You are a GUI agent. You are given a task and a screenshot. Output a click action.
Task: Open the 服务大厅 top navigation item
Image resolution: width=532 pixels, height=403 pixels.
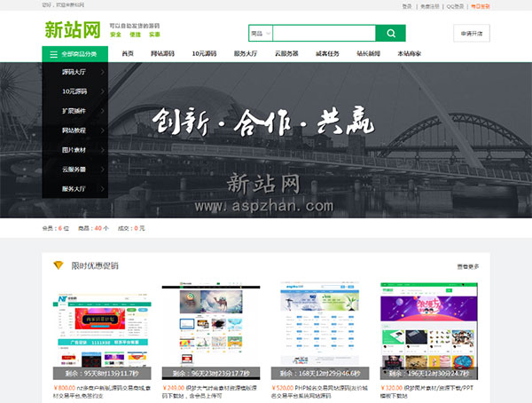click(246, 53)
